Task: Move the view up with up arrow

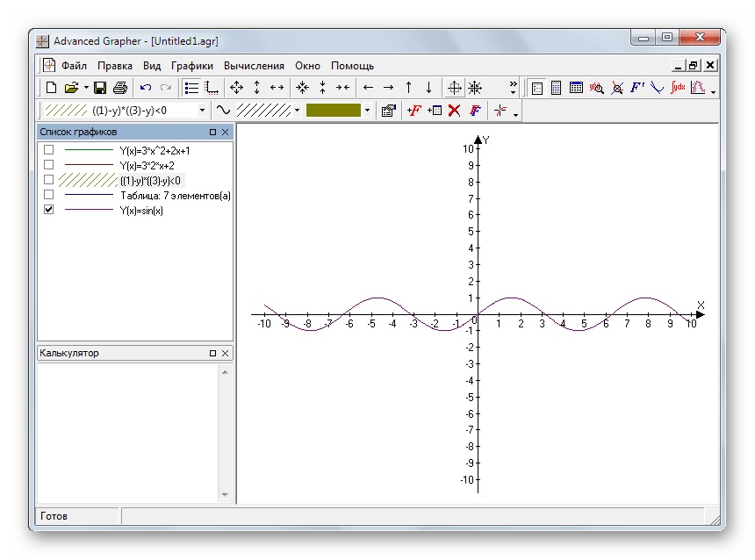Action: pyautogui.click(x=408, y=88)
